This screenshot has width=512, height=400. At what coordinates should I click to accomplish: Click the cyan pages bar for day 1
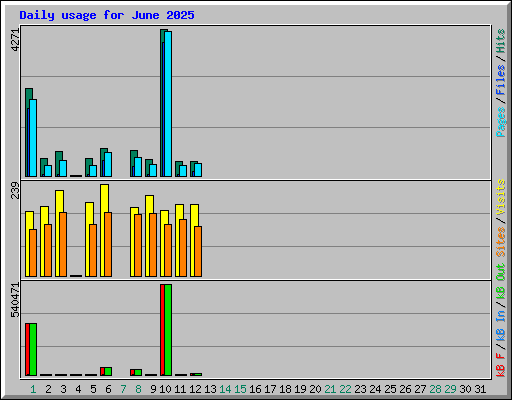33,138
